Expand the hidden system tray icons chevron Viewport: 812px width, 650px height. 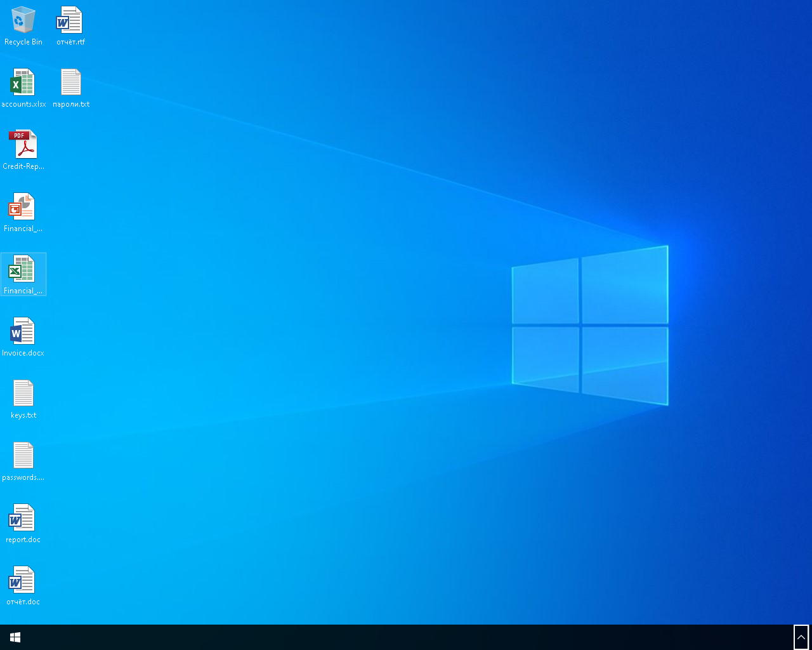(x=801, y=637)
